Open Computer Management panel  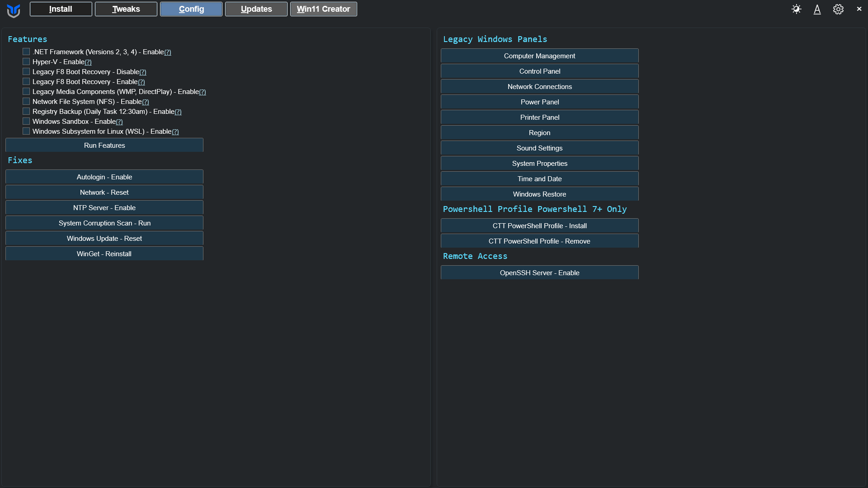(x=540, y=56)
